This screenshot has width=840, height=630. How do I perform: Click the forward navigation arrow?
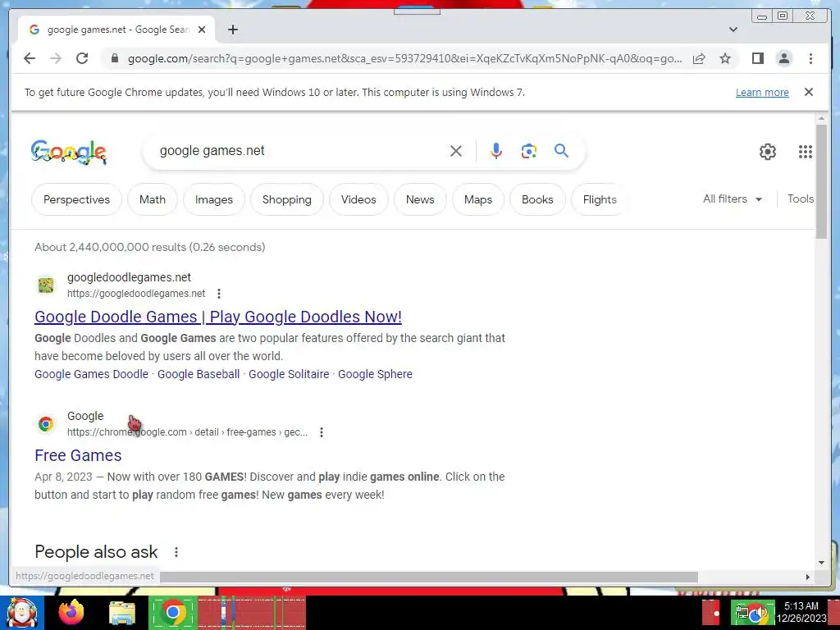point(56,58)
